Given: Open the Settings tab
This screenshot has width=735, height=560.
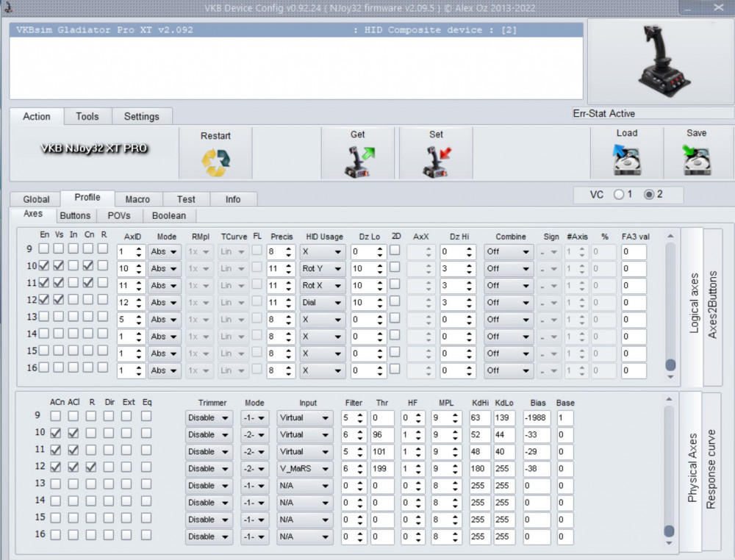Looking at the screenshot, I should (x=142, y=116).
